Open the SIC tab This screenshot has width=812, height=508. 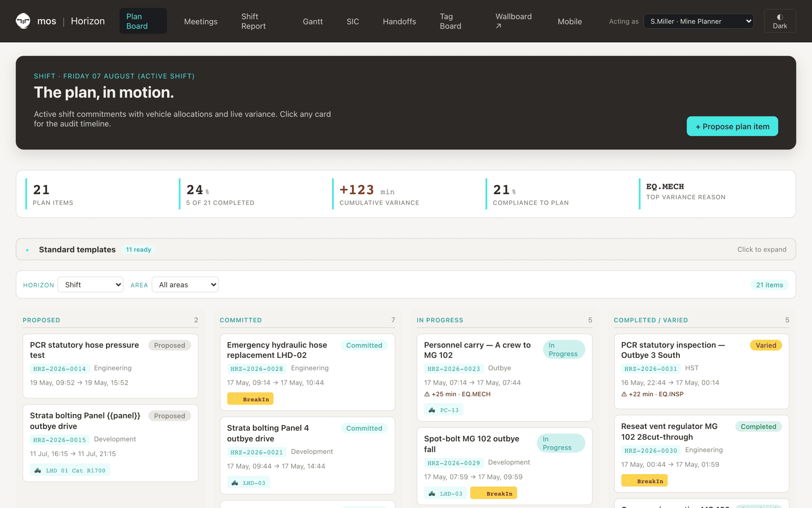pos(353,22)
